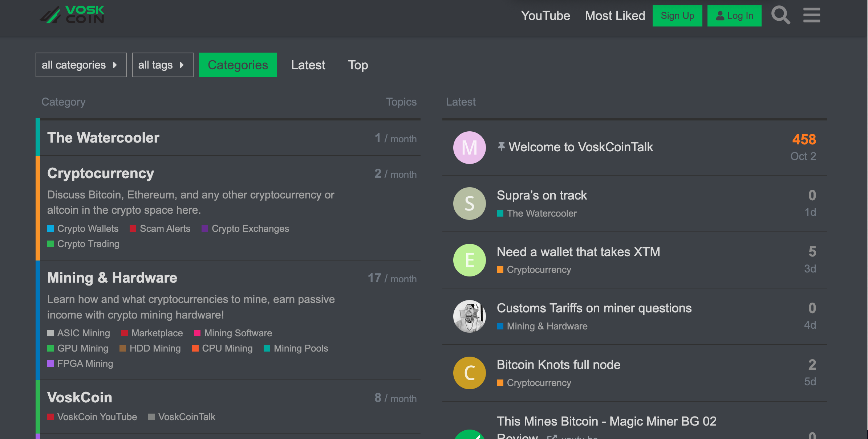Click the green E user avatar
Screen dimensions: 868x439
pyautogui.click(x=469, y=260)
